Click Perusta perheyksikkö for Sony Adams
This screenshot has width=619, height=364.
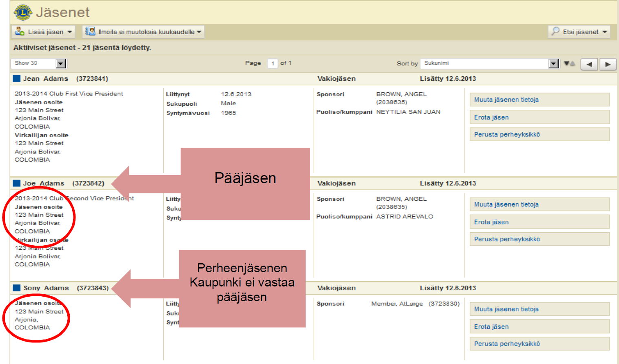540,344
